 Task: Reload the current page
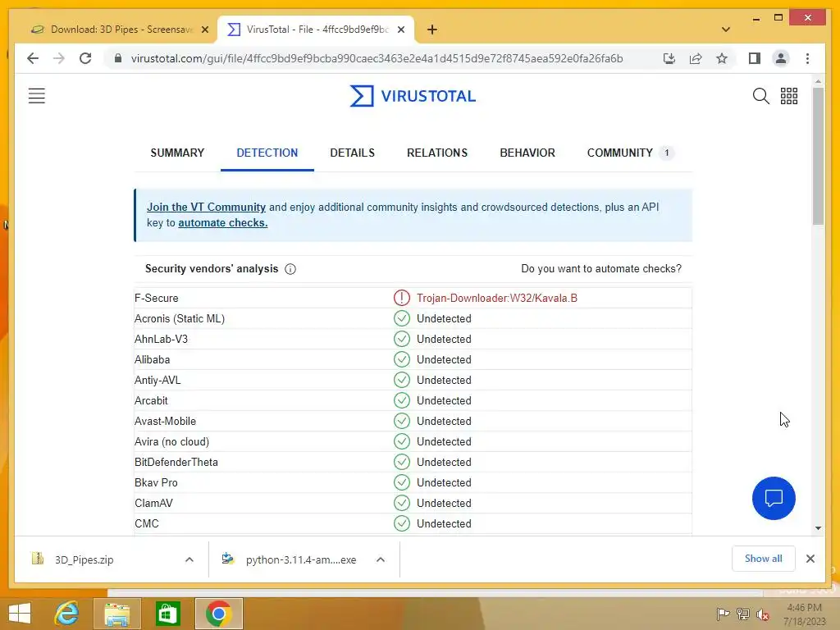(x=85, y=58)
